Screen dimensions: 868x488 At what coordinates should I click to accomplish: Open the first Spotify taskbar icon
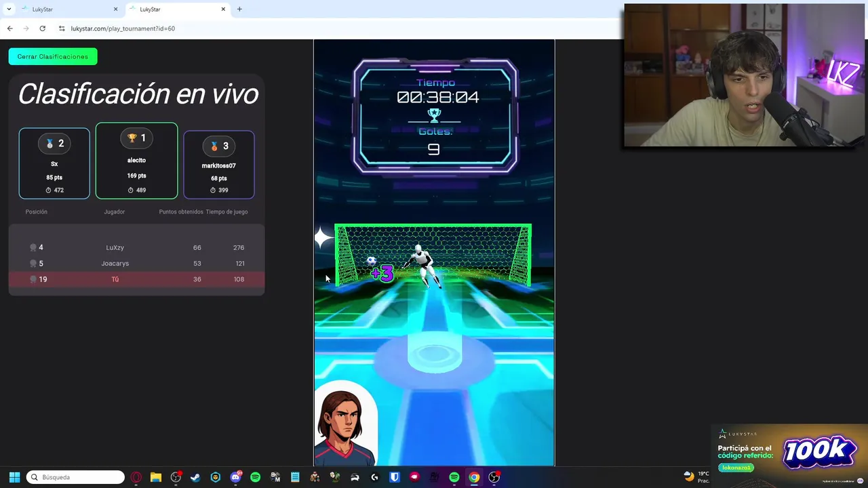click(x=255, y=477)
